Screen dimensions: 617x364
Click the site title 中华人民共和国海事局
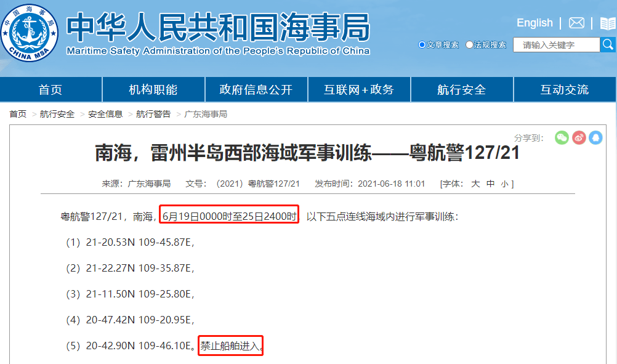219,27
